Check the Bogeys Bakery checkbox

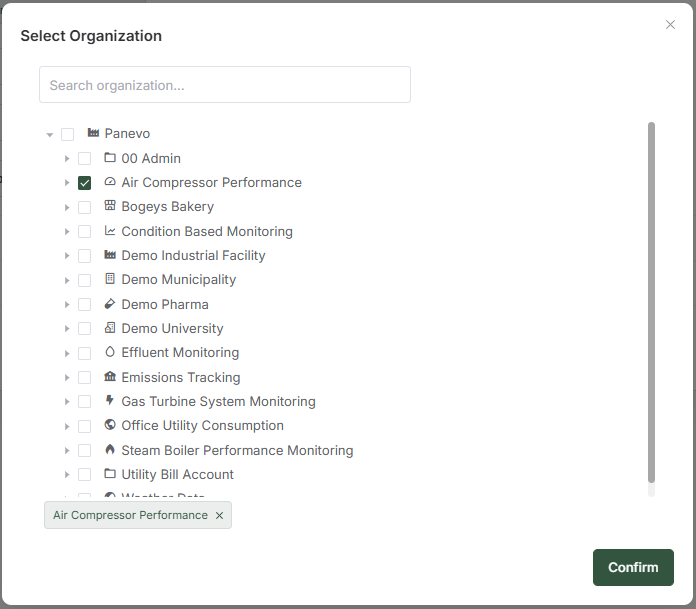point(84,207)
